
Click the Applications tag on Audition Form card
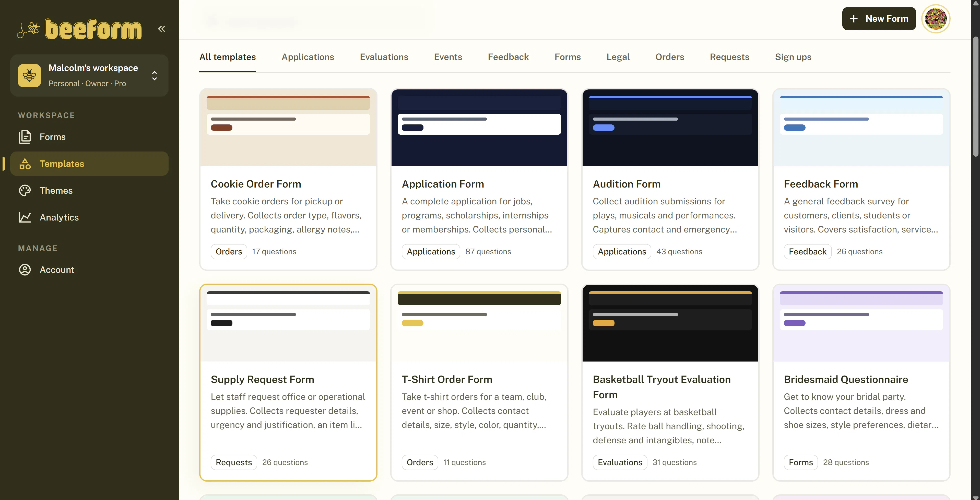622,251
